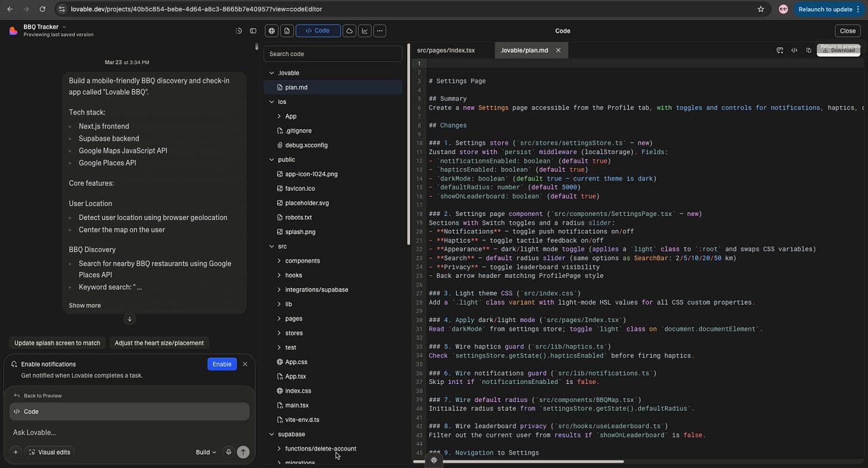The image size is (868, 468).
Task: Open the browser profile avatar
Action: [x=783, y=9]
